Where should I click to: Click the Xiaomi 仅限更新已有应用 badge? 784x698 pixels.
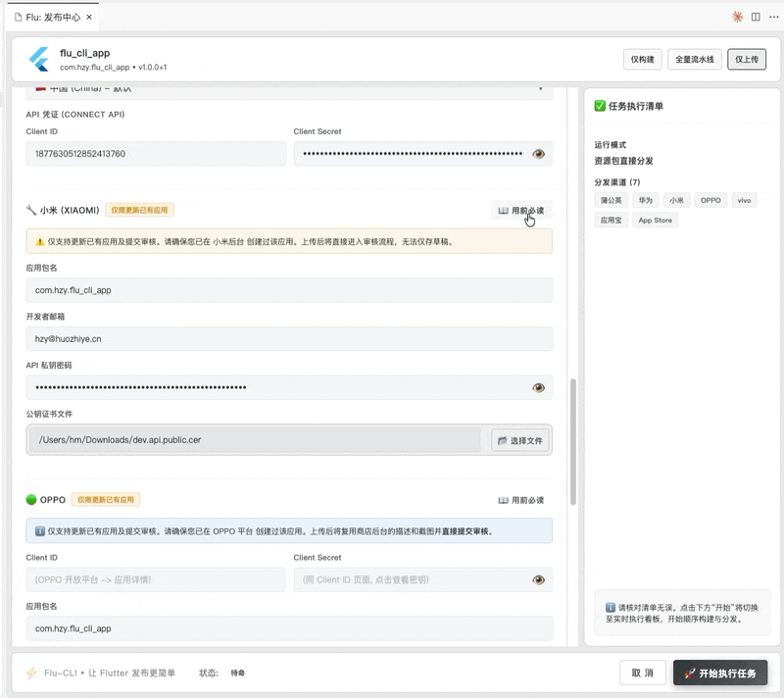pyautogui.click(x=139, y=210)
